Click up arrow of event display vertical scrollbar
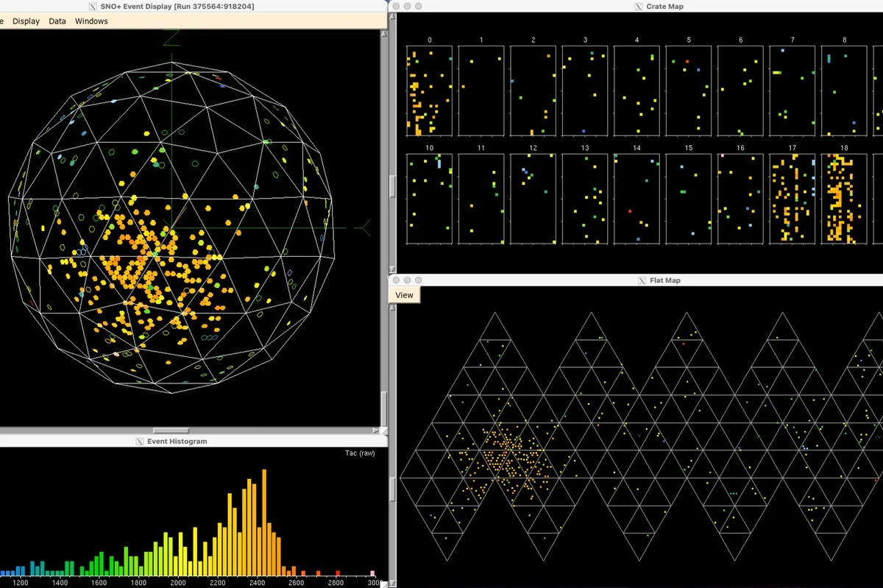The width and height of the screenshot is (883, 588). click(383, 34)
